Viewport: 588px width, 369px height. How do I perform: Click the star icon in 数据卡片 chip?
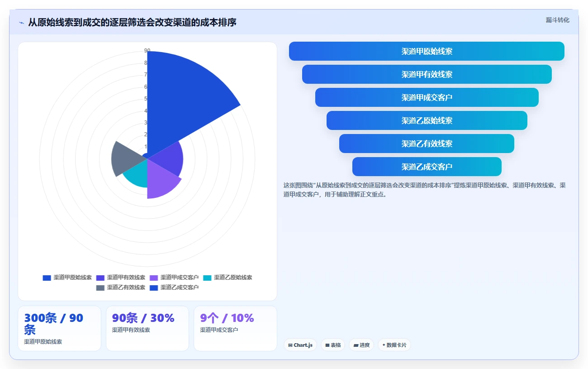(384, 345)
